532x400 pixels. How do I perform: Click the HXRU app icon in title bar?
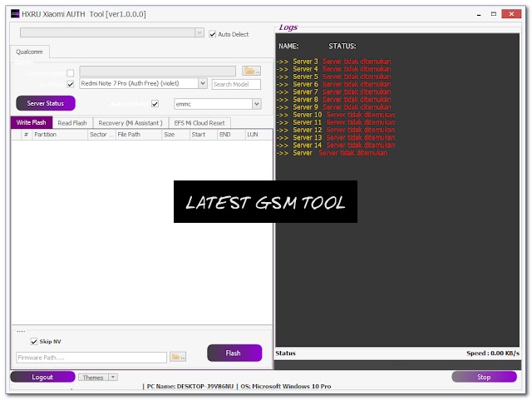pos(15,14)
